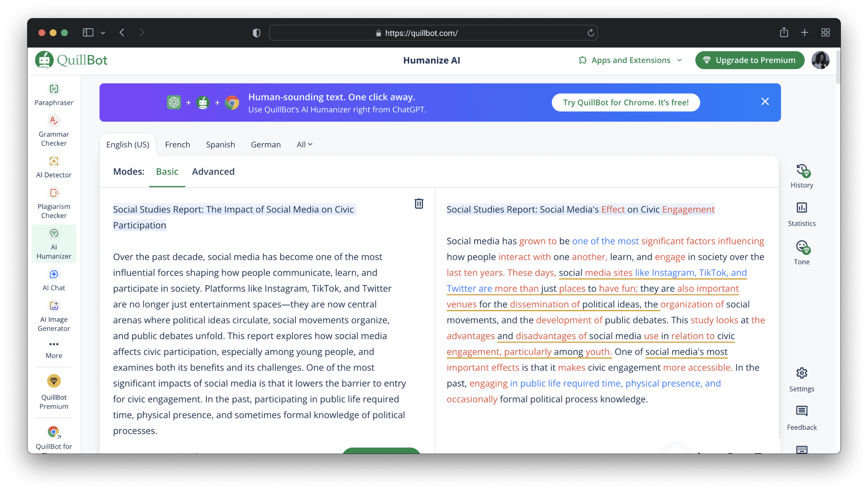Expand Apps and Extensions menu

click(631, 60)
